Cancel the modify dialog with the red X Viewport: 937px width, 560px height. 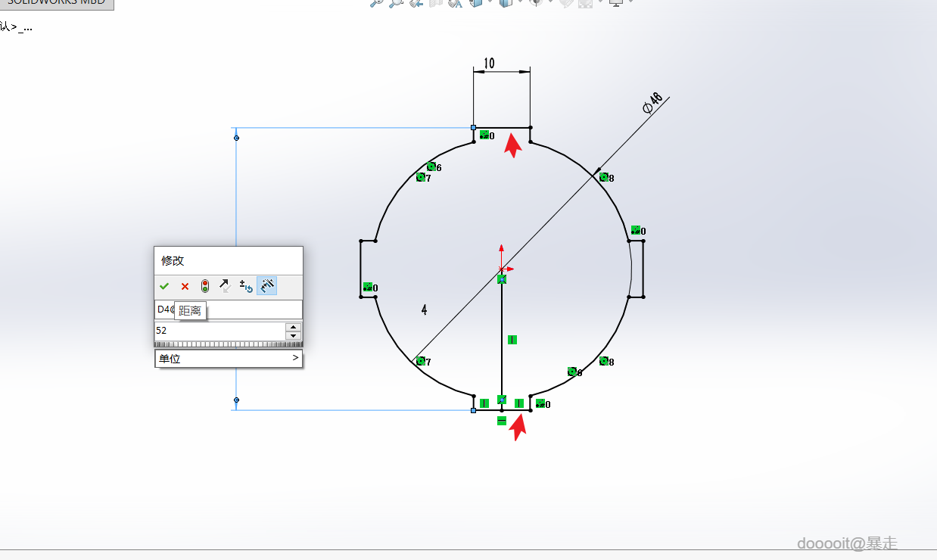point(185,286)
